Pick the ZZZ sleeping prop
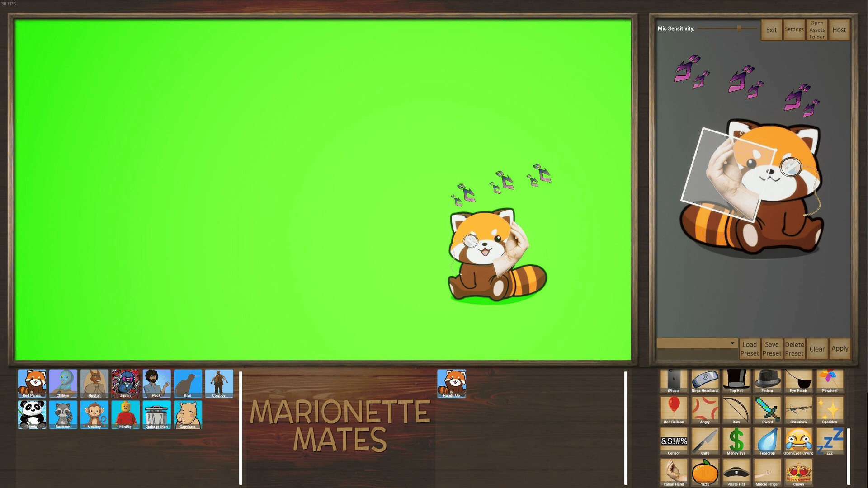The width and height of the screenshot is (868, 488). click(x=830, y=441)
